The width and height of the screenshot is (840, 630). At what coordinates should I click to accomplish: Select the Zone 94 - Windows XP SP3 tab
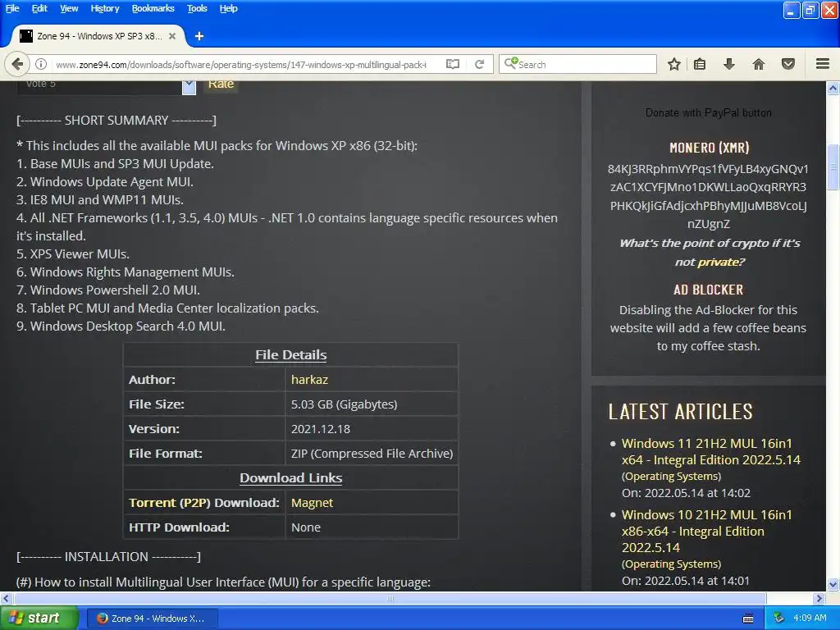(x=99, y=36)
